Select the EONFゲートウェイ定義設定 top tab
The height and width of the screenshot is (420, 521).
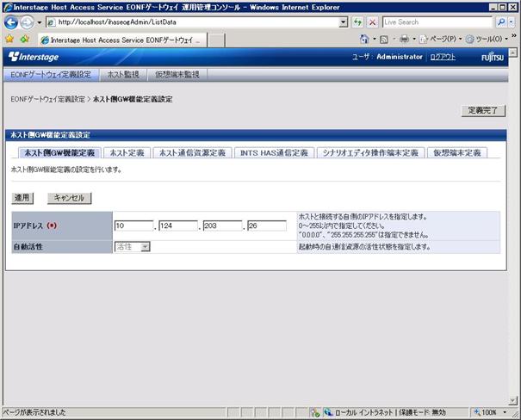tap(51, 74)
